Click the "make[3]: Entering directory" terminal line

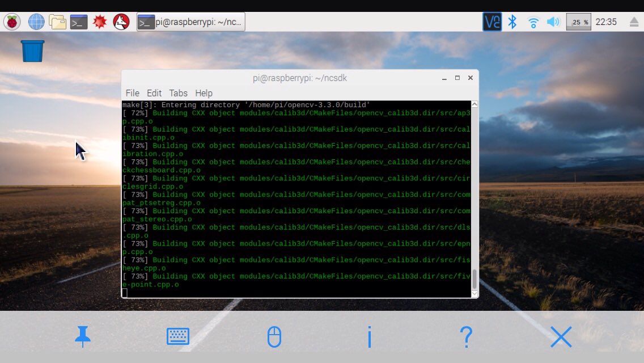[x=246, y=105]
